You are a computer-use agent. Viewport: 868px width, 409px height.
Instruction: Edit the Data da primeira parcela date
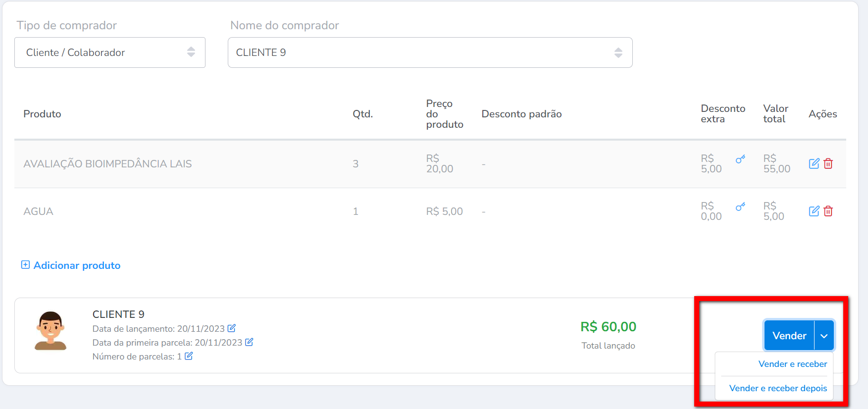[x=249, y=342]
